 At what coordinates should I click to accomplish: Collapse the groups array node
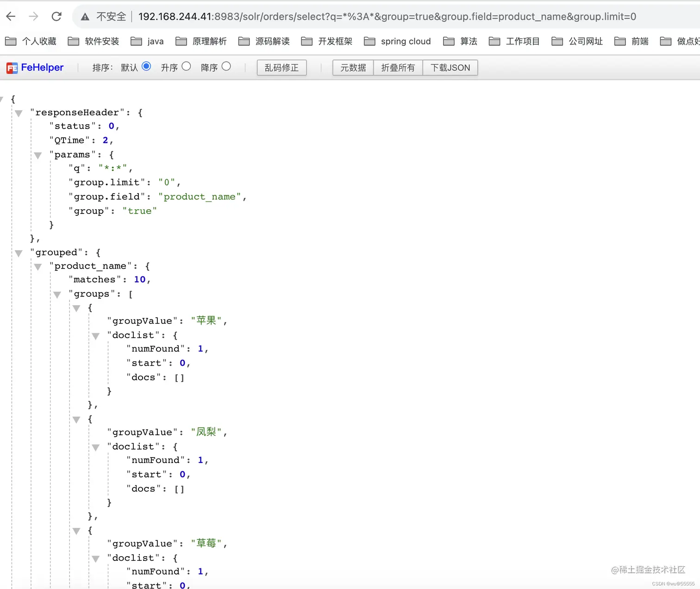coord(57,295)
